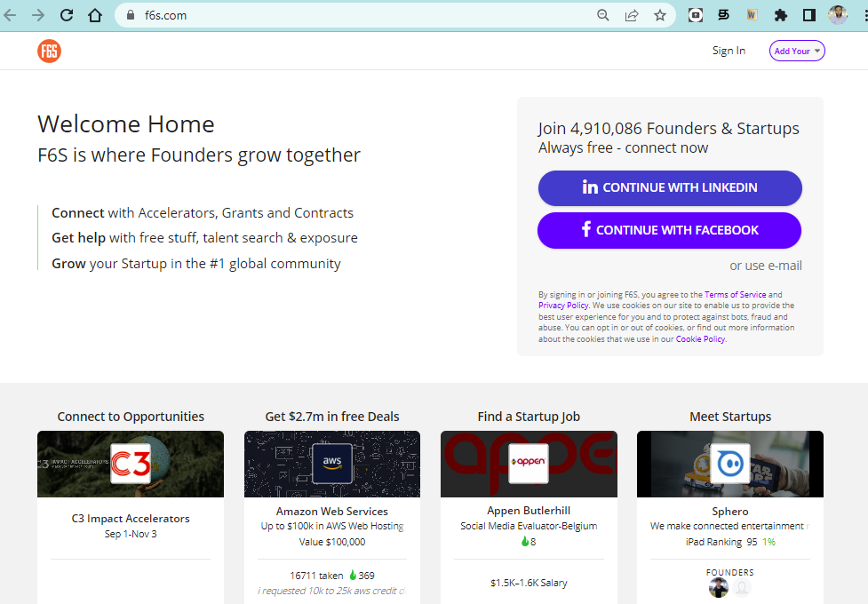Screen dimensions: 868x604
Task: Click the Sep 1-Nov 3 date text
Action: tap(131, 534)
